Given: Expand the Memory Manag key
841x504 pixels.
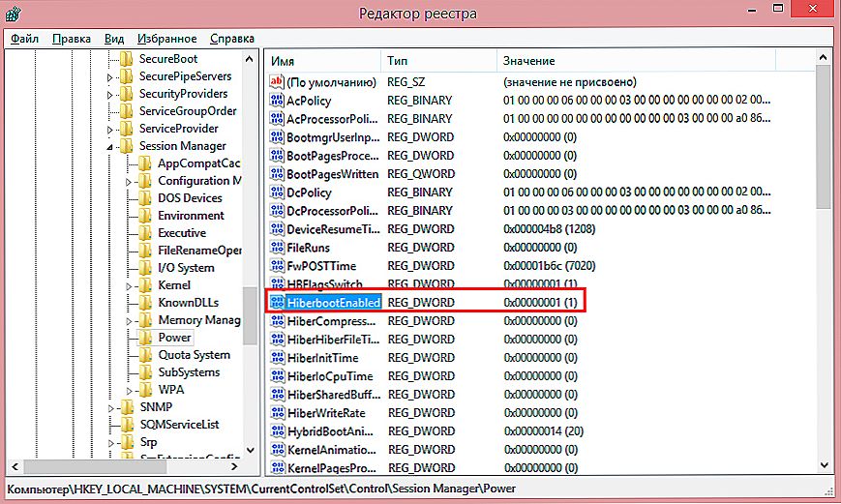Looking at the screenshot, I should (128, 321).
